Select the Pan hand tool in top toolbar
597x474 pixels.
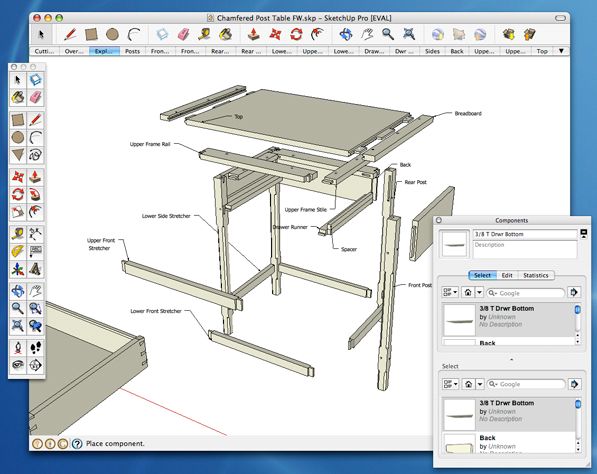[367, 34]
